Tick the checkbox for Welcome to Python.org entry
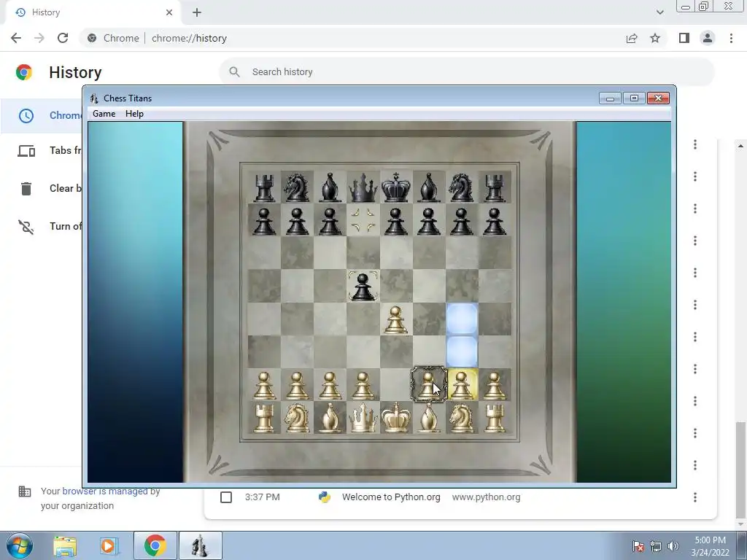This screenshot has height=560, width=747. pyautogui.click(x=226, y=497)
